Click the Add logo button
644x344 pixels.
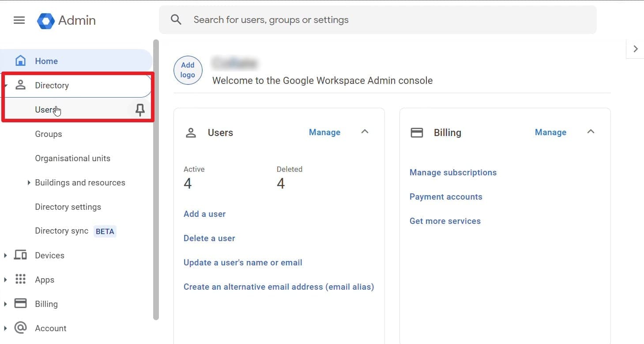pos(188,70)
